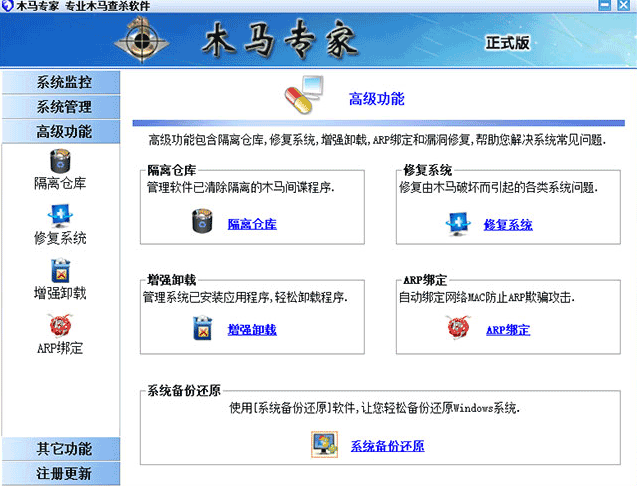Minimize the 木马专家 window
The width and height of the screenshot is (637, 486).
click(605, 5)
